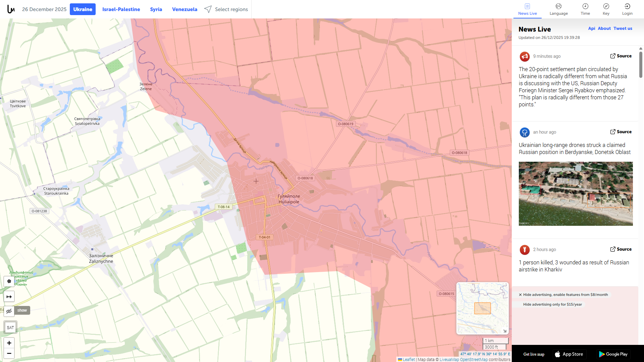Collapse the minimap with the arrow icon
This screenshot has height=362, width=644.
point(505,331)
